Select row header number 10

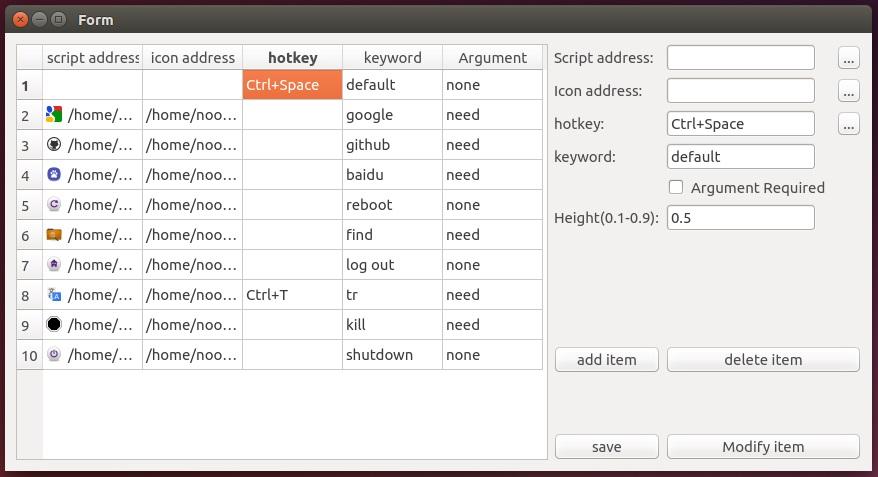tap(30, 355)
